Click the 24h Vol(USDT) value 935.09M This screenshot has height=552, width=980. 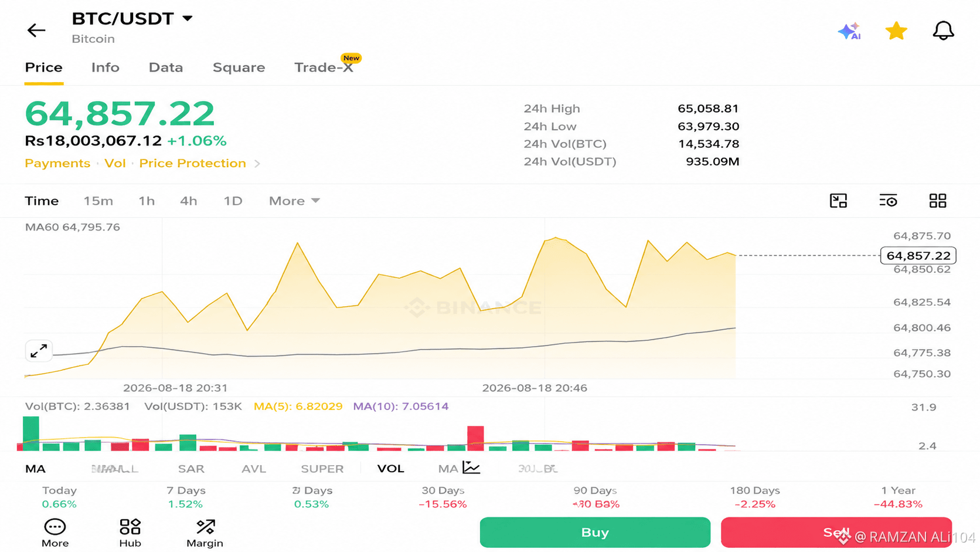(713, 161)
